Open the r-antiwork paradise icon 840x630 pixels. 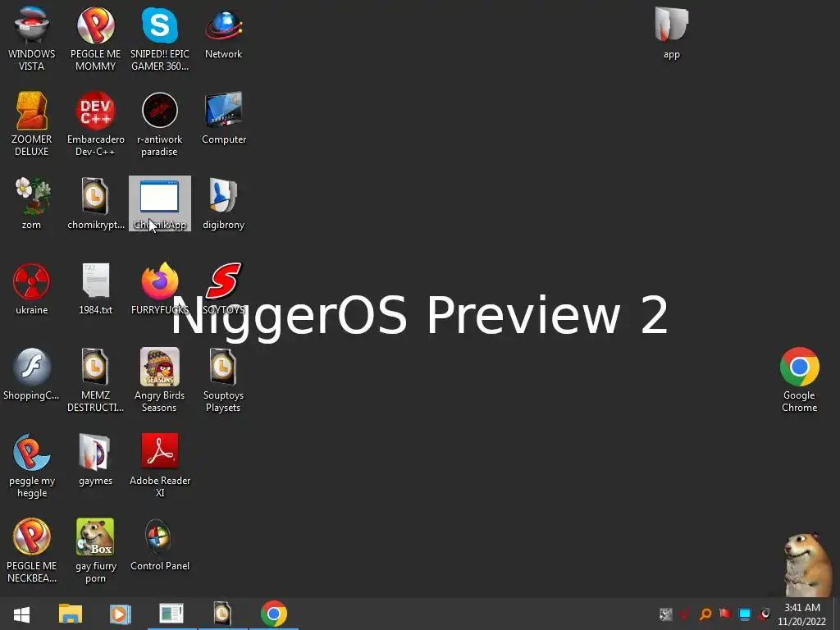coord(160,125)
